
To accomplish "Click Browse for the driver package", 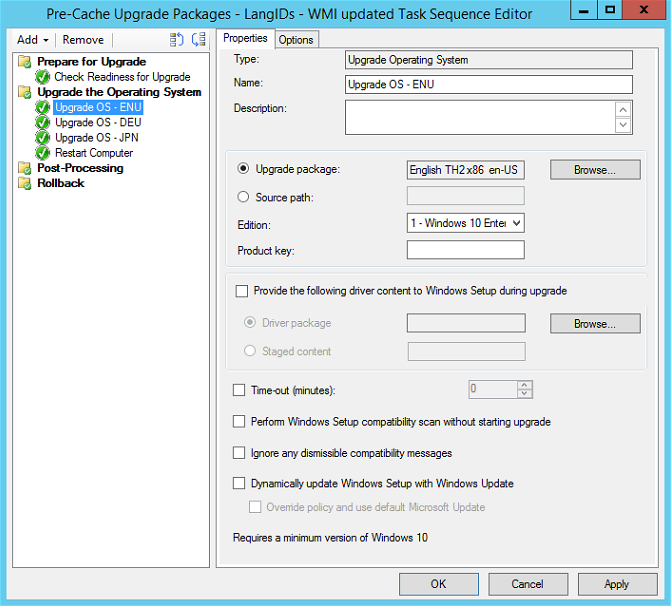I will pyautogui.click(x=595, y=324).
